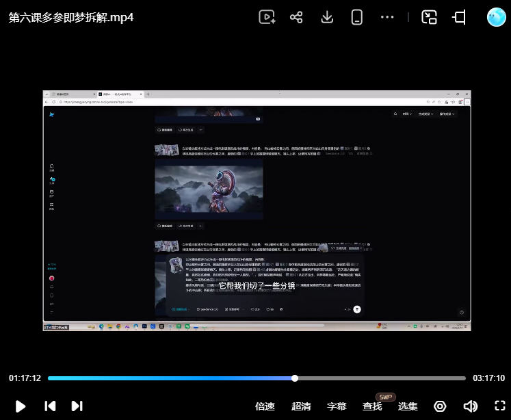
Task: Switch to picture-in-picture mini window
Action: 429,17
